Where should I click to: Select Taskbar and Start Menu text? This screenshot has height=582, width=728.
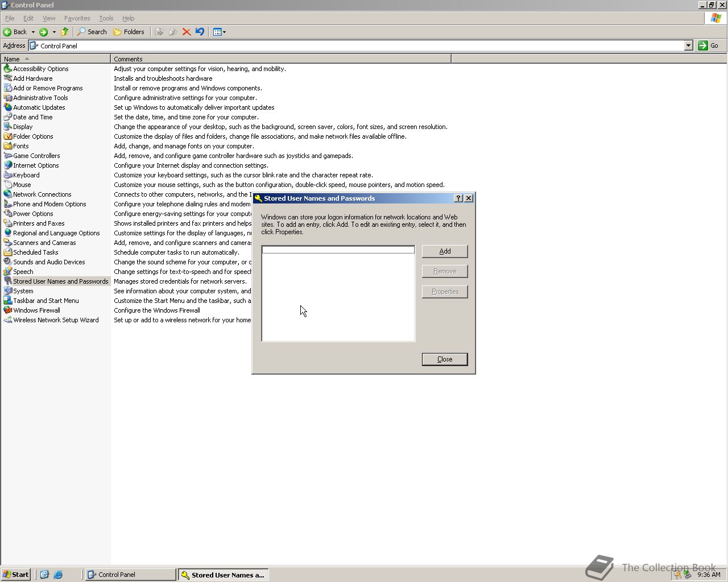point(46,301)
